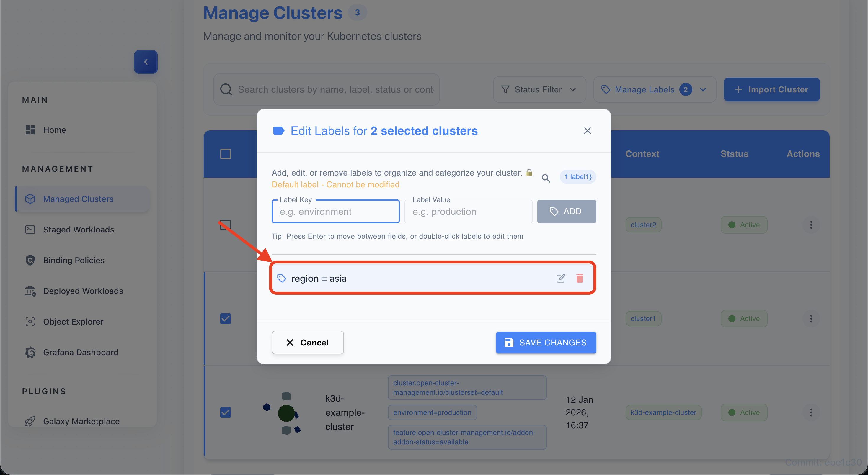Image resolution: width=868 pixels, height=475 pixels.
Task: Click the Import Cluster button
Action: 771,89
